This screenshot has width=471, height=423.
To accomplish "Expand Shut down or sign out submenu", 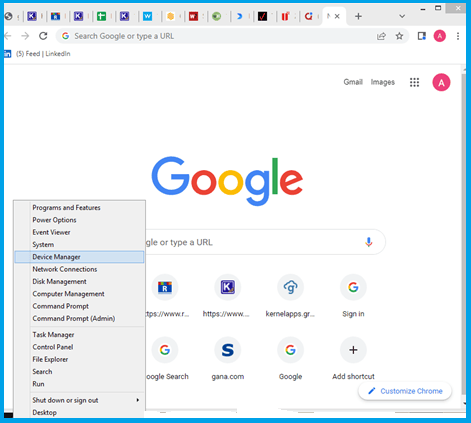I will tap(79, 400).
